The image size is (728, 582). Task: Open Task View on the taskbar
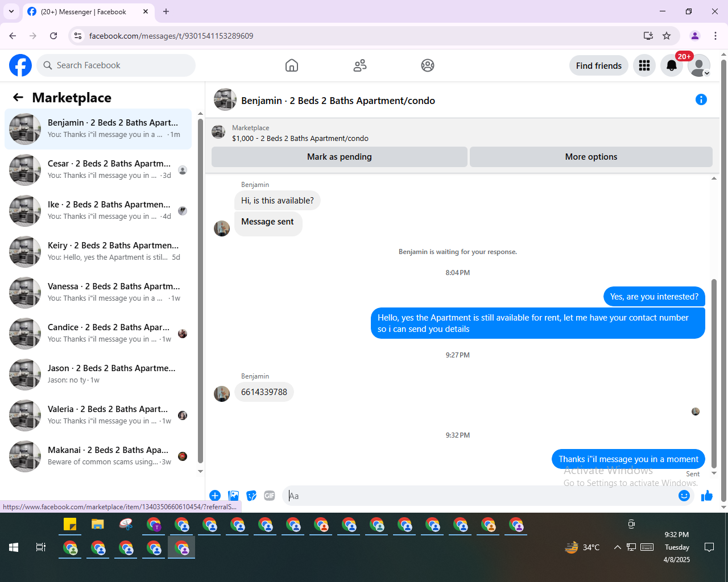(41, 547)
